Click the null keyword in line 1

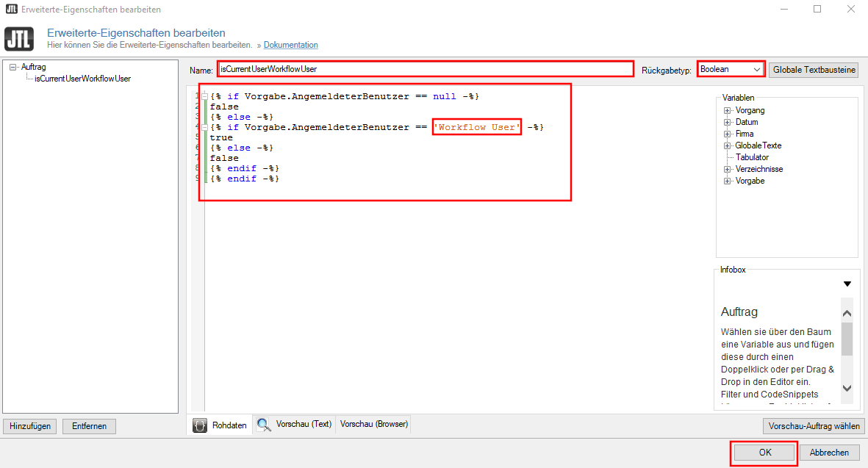[445, 96]
